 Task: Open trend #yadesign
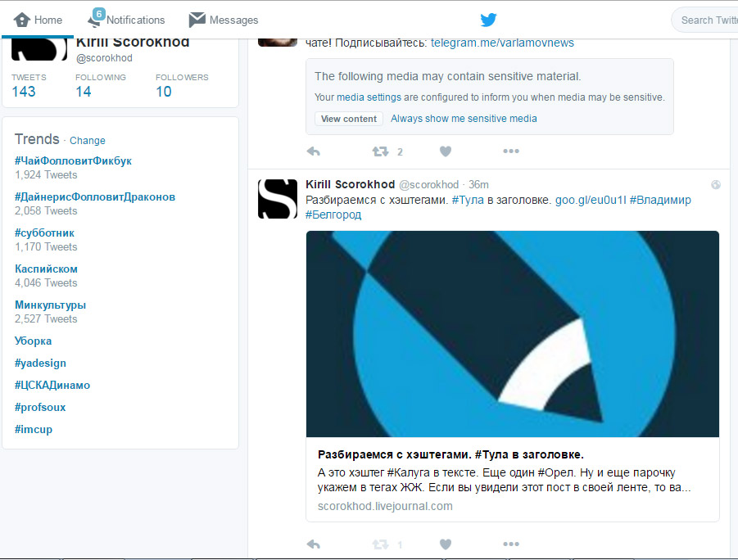click(40, 364)
